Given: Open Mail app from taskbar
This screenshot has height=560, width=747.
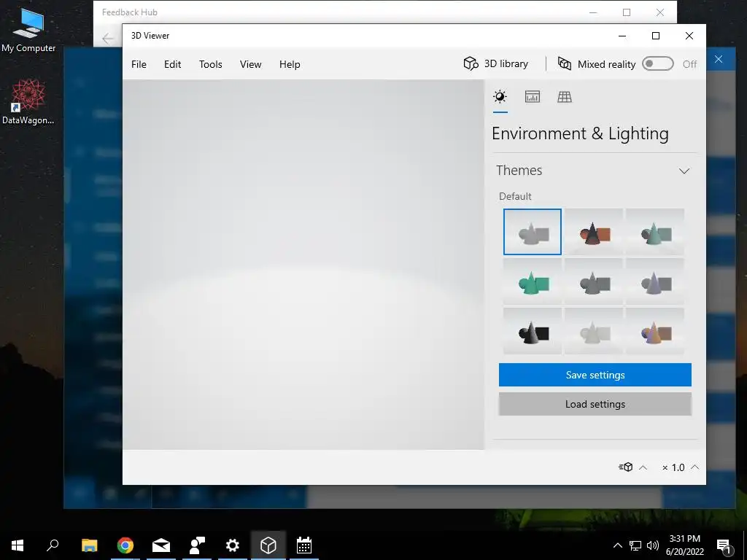Looking at the screenshot, I should click(161, 545).
